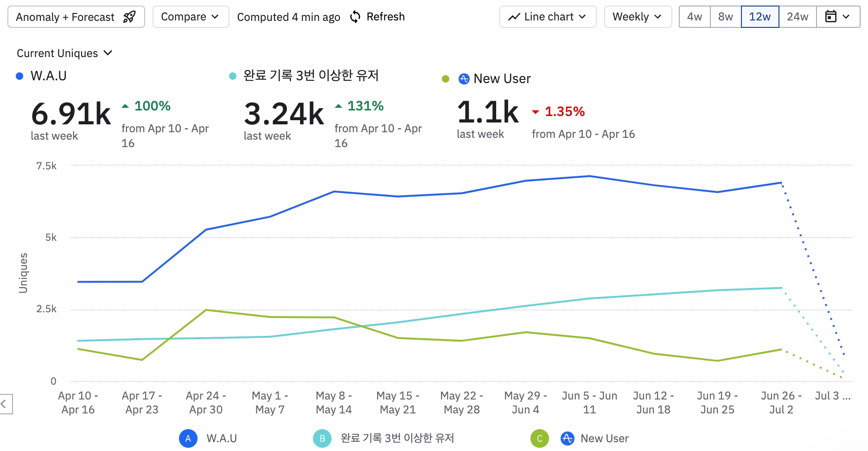Click the rocket icon in Anomaly + Forecast

[x=129, y=17]
